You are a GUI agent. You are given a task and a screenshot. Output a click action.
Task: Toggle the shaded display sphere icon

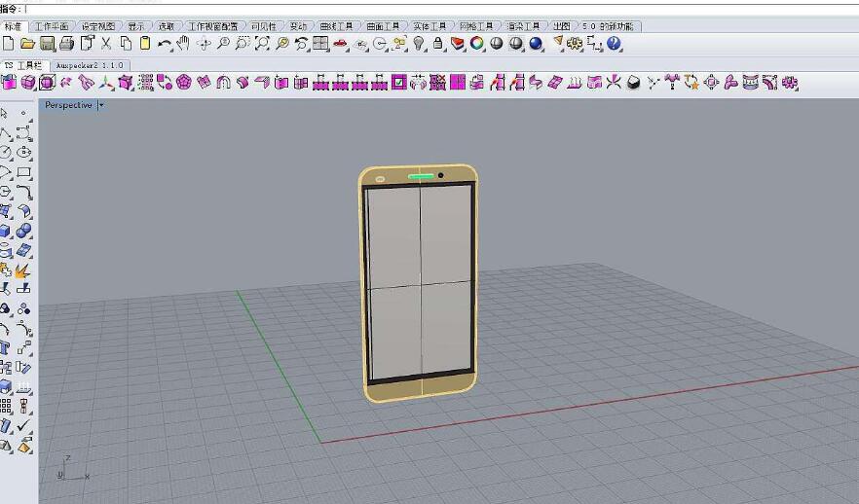coord(497,44)
